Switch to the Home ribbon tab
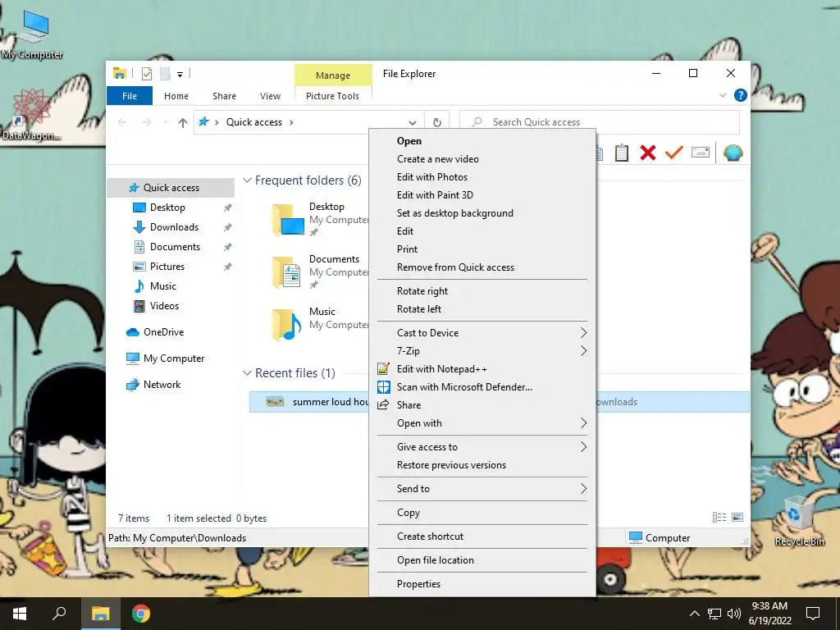840x630 pixels. pos(176,96)
